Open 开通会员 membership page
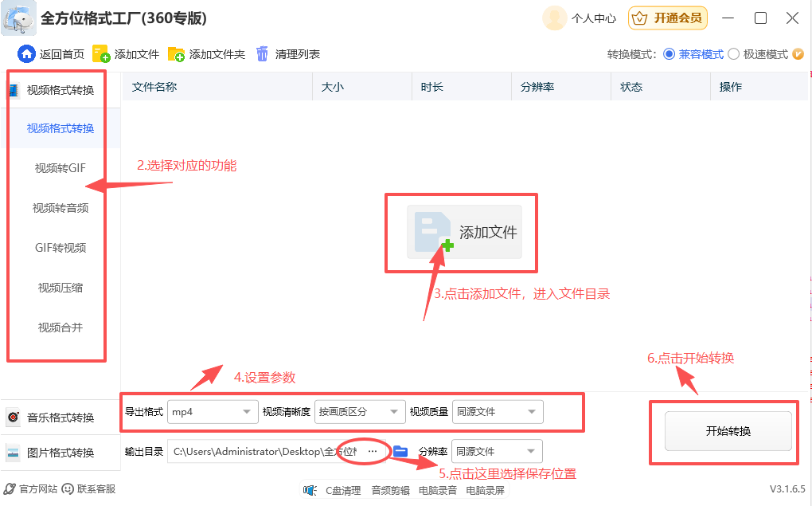812x506 pixels. pyautogui.click(x=667, y=18)
